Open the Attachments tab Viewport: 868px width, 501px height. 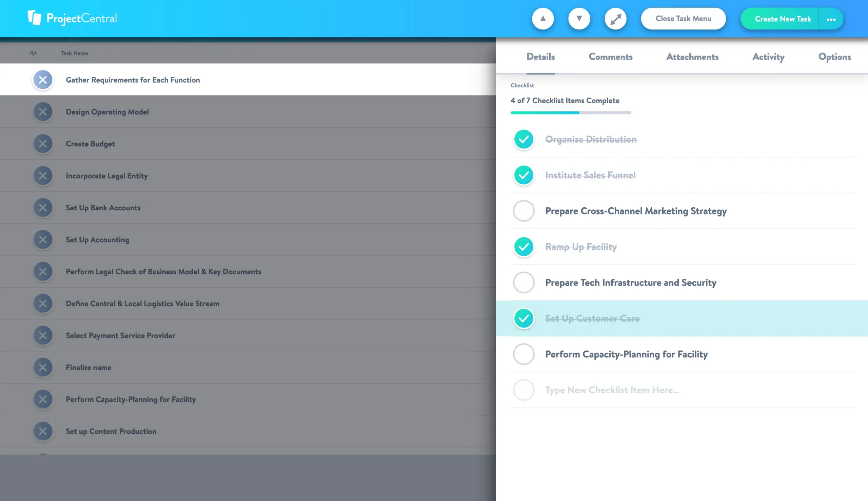tap(692, 57)
